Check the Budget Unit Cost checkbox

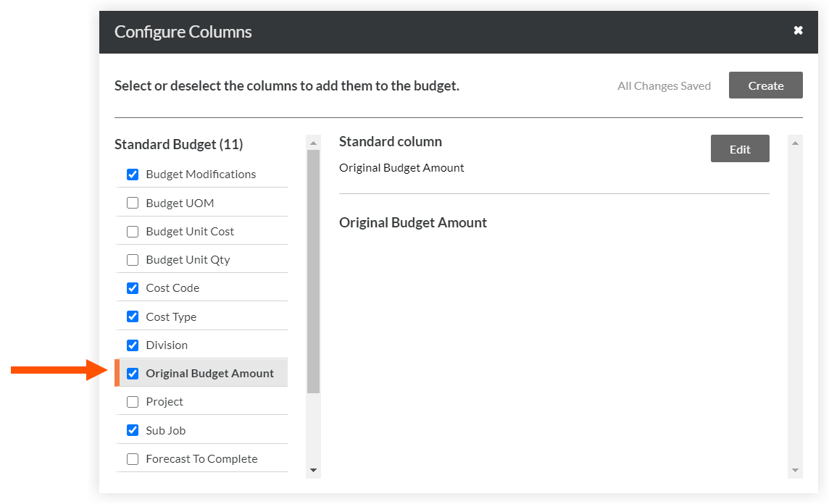tap(133, 232)
